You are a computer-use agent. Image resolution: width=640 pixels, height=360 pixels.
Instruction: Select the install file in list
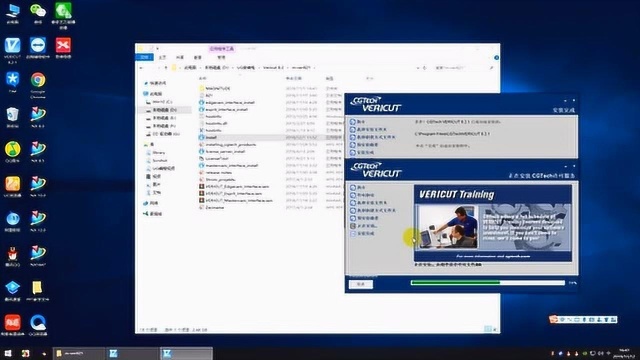[x=211, y=138]
